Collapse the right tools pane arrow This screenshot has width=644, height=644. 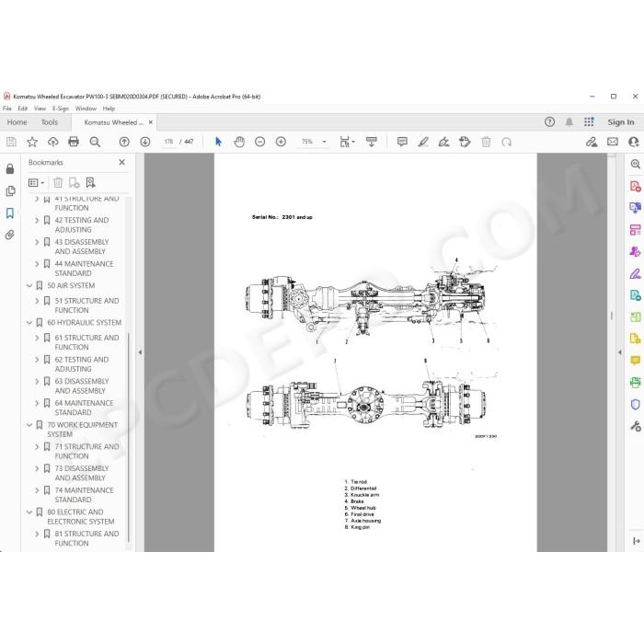[x=620, y=352]
